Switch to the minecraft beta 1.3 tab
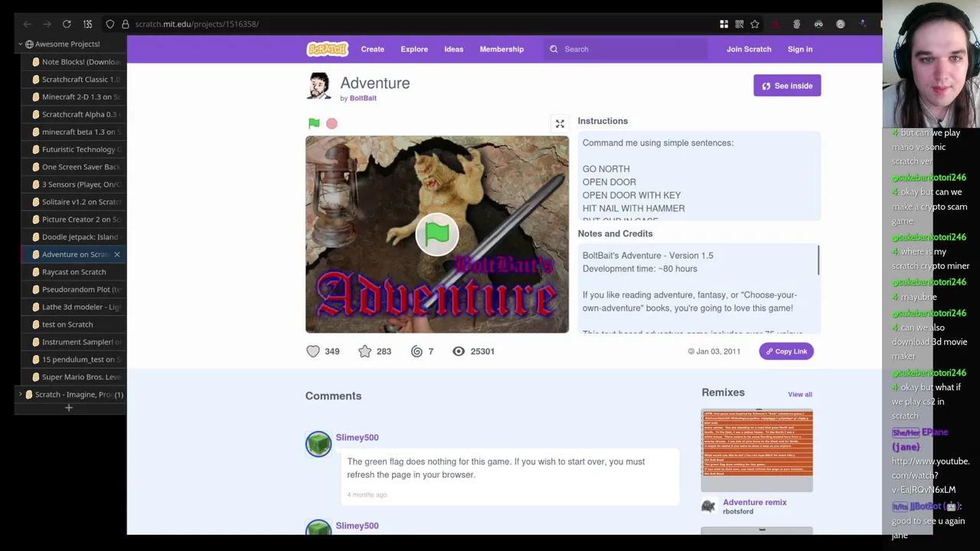Screen dimensions: 980x551 (x=74, y=132)
